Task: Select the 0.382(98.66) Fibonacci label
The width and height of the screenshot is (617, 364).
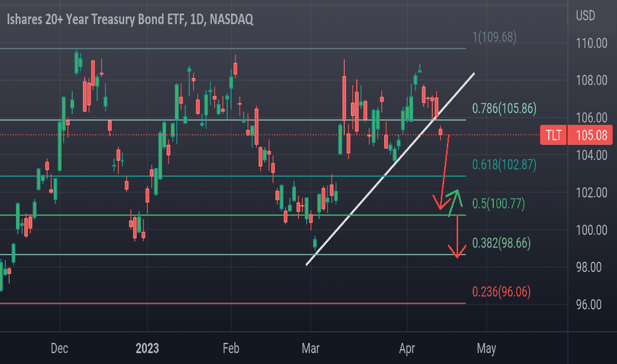Action: (x=501, y=243)
